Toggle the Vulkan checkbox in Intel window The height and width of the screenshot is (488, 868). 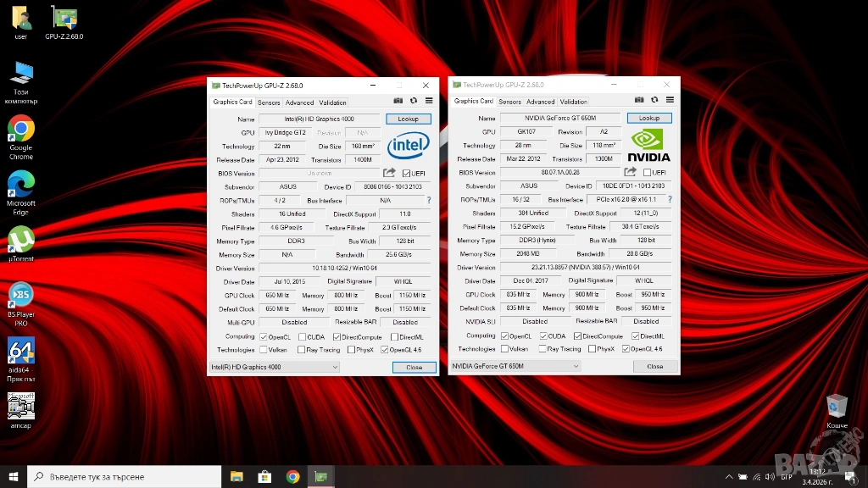tap(263, 349)
